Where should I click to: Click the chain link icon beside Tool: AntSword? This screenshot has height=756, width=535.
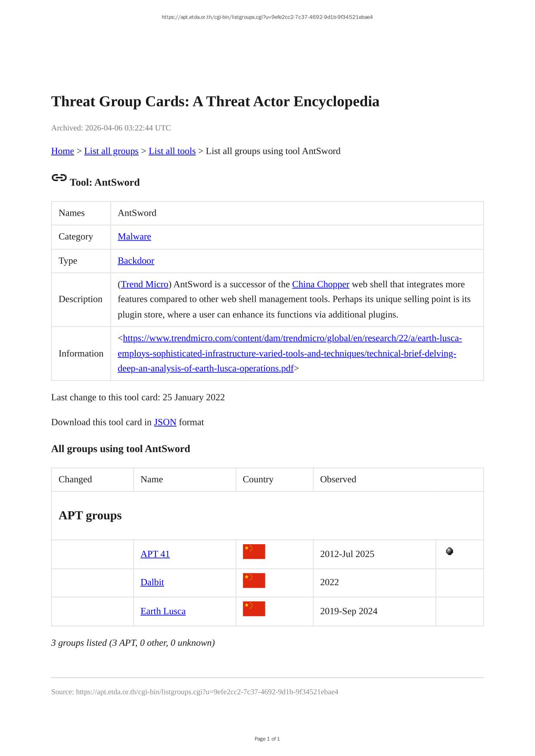tap(59, 177)
